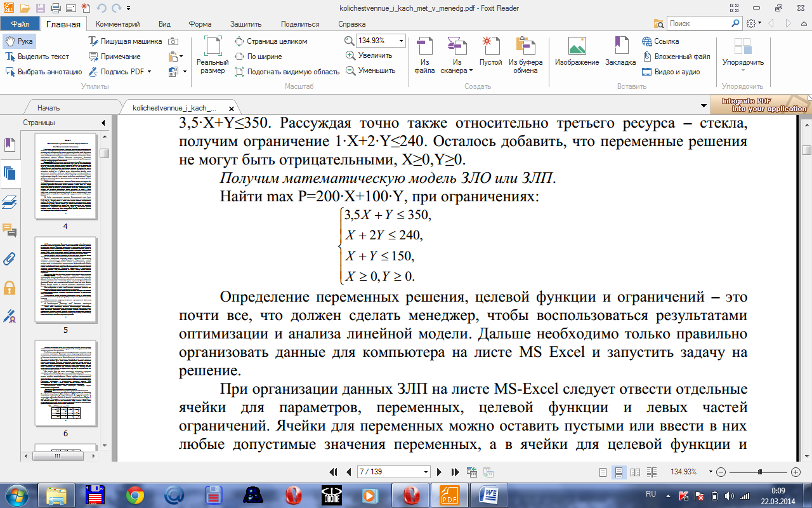Switch to the Форма ribbon tab
812x508 pixels.
(x=200, y=24)
